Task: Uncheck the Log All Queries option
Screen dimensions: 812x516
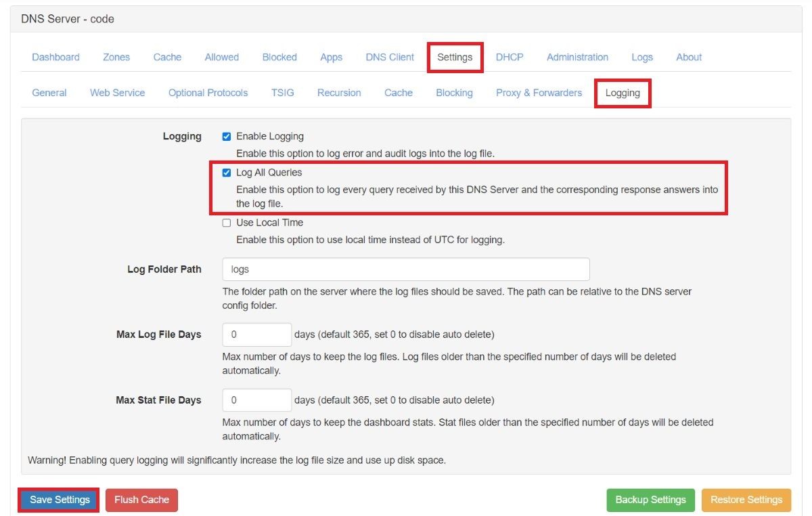Action: coord(227,173)
